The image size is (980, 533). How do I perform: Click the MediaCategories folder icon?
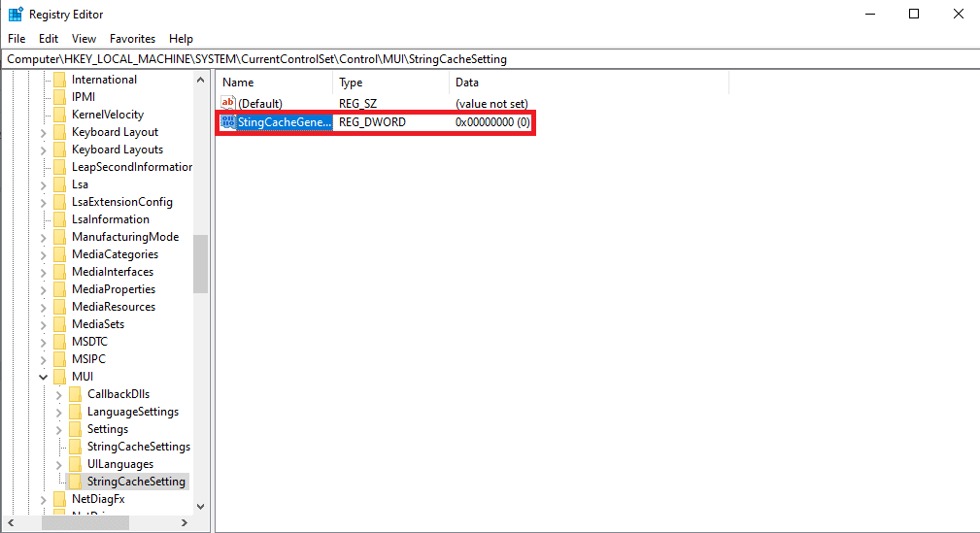point(60,254)
